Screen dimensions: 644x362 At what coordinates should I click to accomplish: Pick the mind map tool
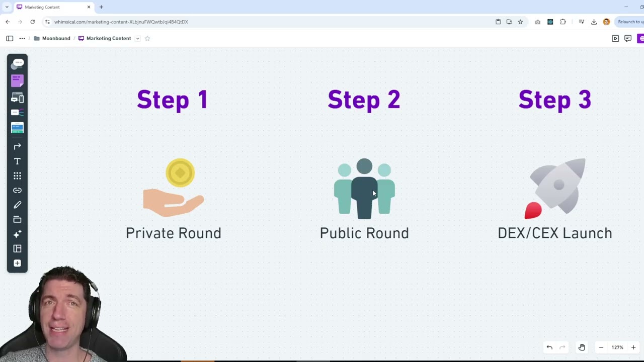[x=18, y=113]
